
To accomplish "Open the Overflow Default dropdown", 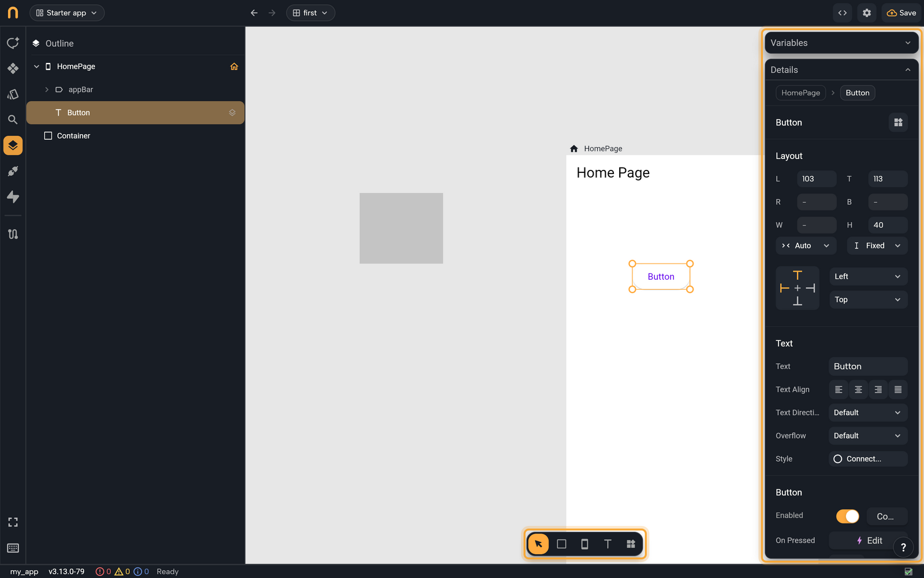I will (x=868, y=436).
